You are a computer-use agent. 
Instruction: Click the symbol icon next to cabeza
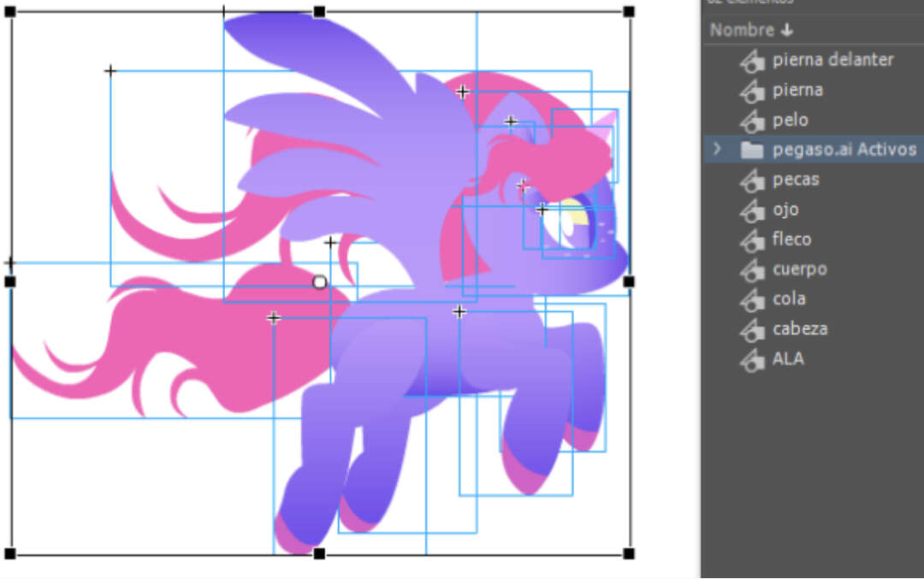coord(752,330)
